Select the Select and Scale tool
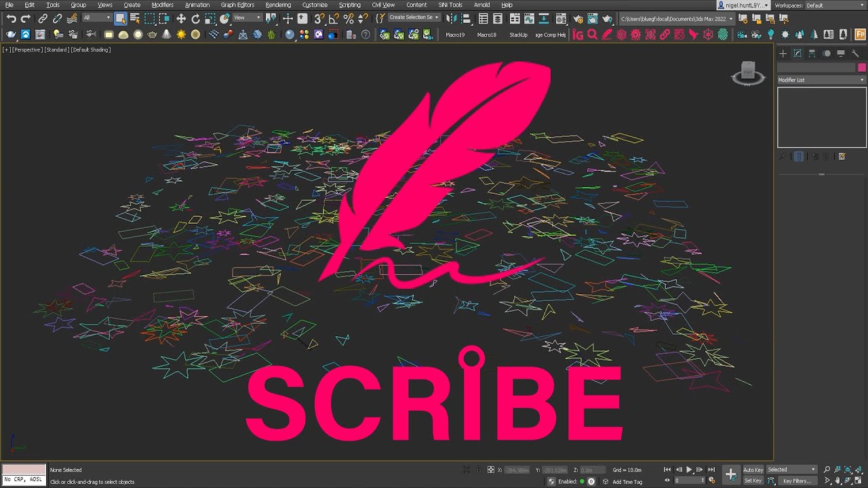The image size is (868, 488). click(x=210, y=19)
